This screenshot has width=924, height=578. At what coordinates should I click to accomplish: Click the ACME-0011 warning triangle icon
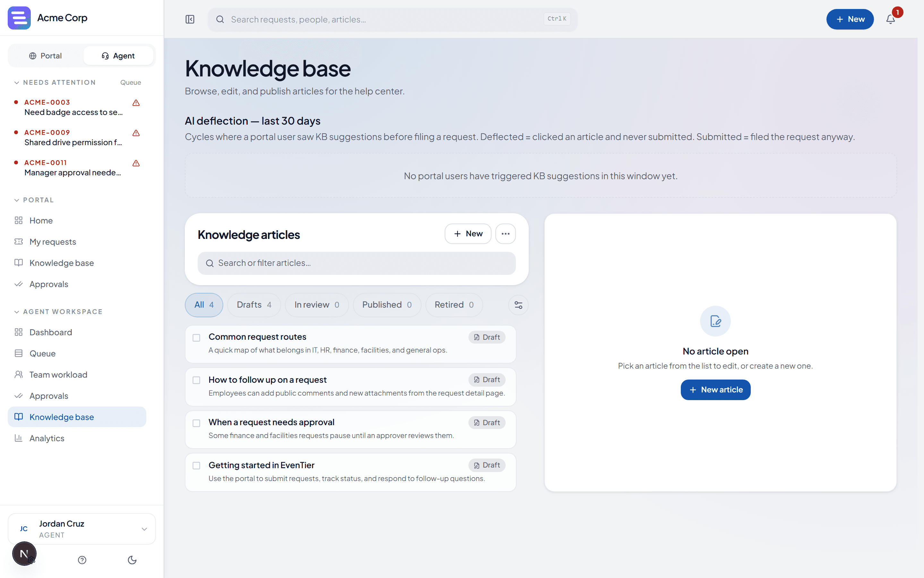(x=136, y=163)
